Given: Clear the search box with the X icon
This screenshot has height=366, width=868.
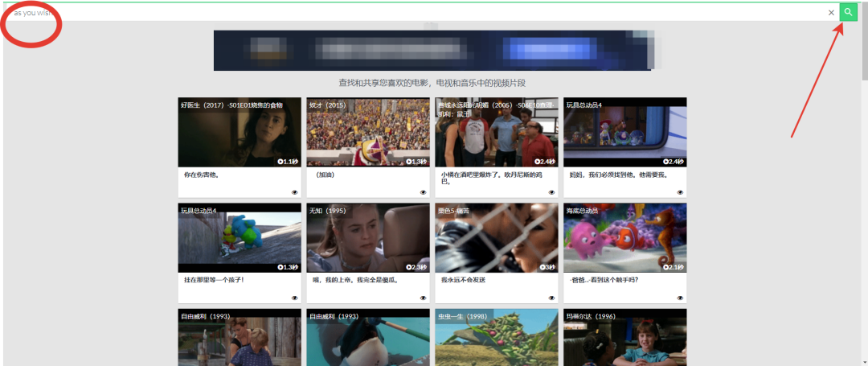Looking at the screenshot, I should pos(831,12).
